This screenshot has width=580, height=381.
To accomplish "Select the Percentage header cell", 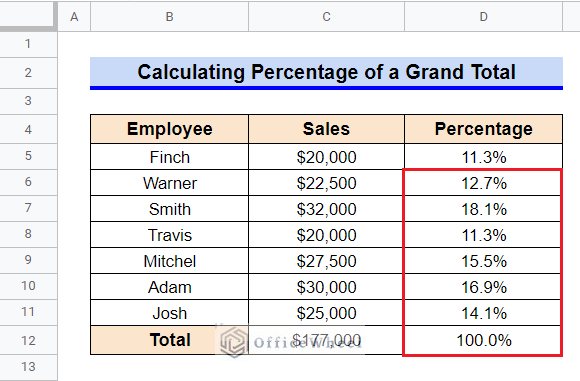I will 483,129.
